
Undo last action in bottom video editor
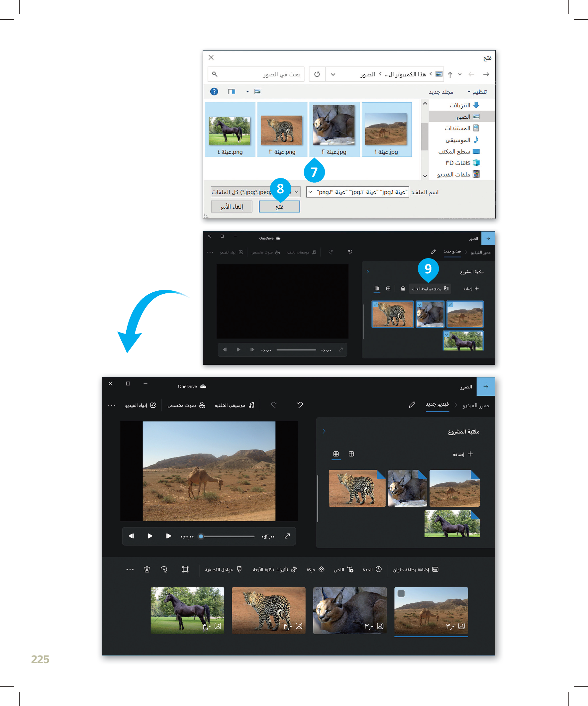(x=300, y=405)
